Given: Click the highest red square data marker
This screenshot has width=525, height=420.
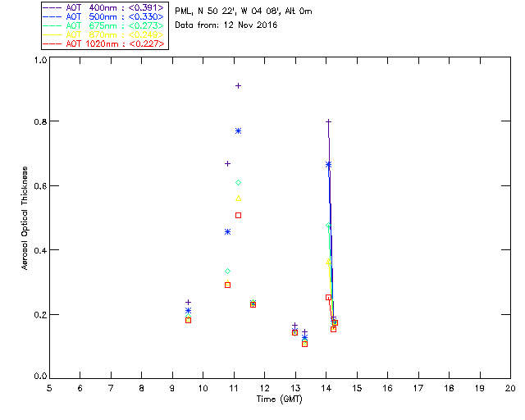Looking at the screenshot, I should (x=238, y=216).
